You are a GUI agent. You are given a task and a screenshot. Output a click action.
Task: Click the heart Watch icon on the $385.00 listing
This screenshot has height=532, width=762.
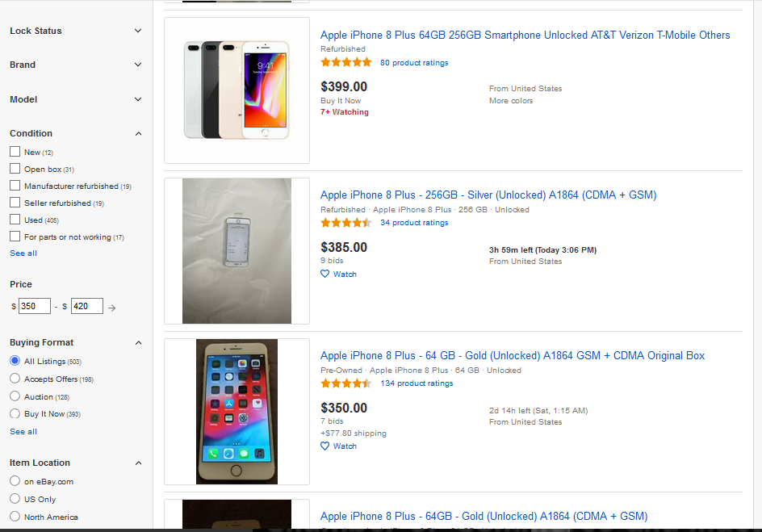[325, 274]
